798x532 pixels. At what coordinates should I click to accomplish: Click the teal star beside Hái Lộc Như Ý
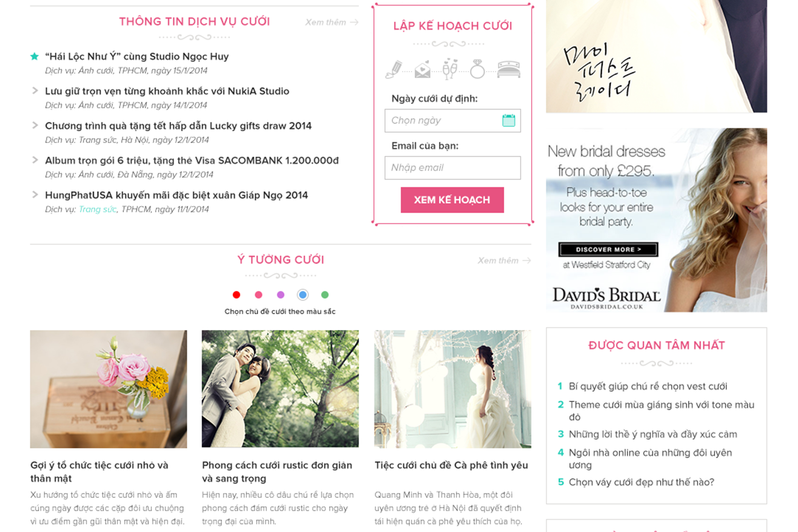click(x=34, y=56)
